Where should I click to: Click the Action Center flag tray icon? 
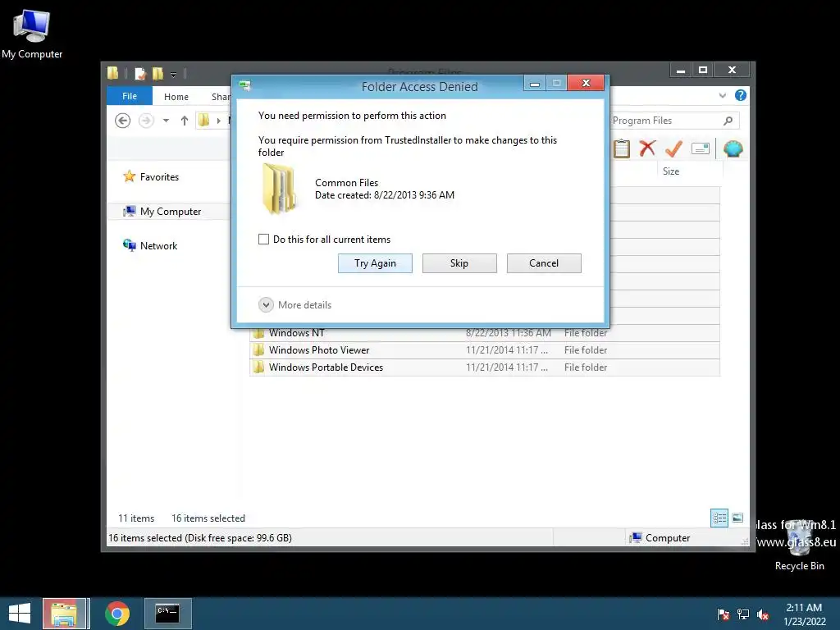click(724, 614)
